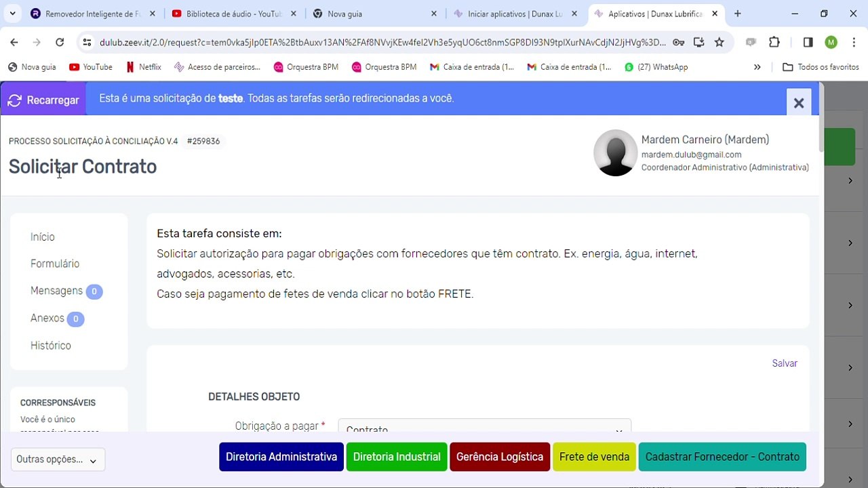This screenshot has height=488, width=868.
Task: Bookmark this page with the star icon
Action: (x=719, y=42)
